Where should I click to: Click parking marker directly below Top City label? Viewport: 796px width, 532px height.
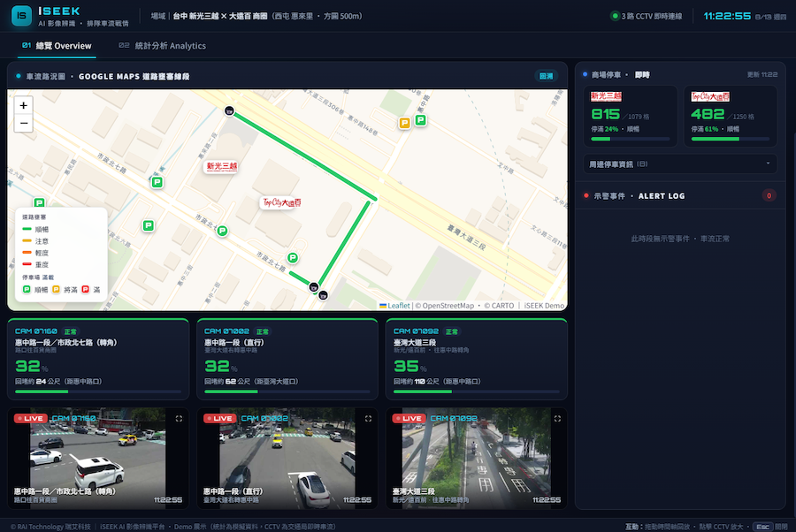pos(293,258)
